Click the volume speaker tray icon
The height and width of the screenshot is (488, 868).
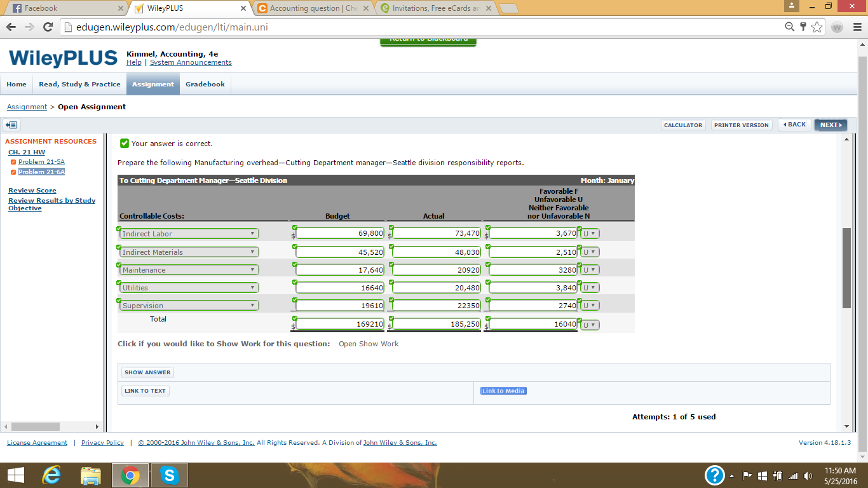point(808,476)
